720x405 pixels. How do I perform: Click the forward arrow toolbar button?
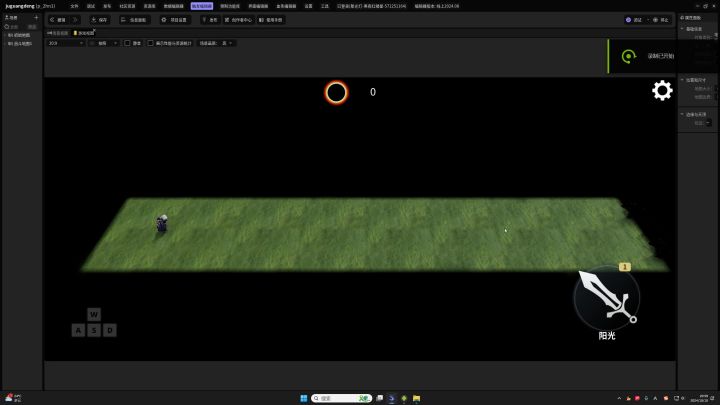(75, 20)
